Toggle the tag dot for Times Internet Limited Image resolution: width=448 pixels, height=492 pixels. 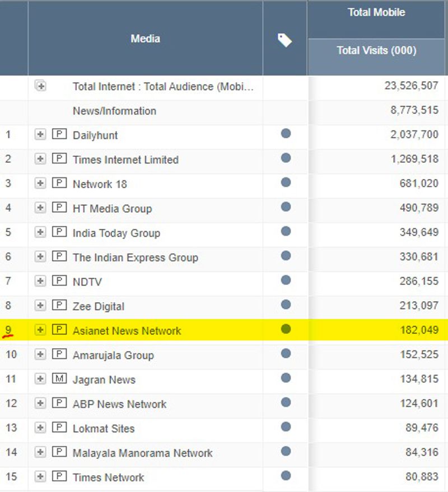[x=286, y=158]
